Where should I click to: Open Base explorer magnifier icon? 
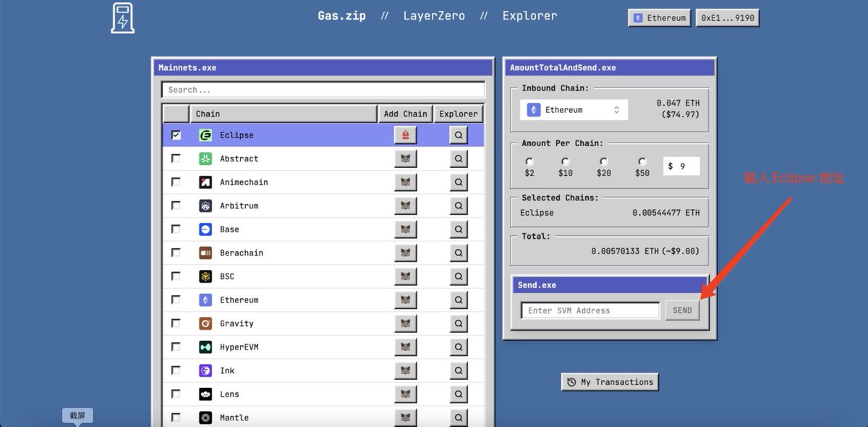459,229
